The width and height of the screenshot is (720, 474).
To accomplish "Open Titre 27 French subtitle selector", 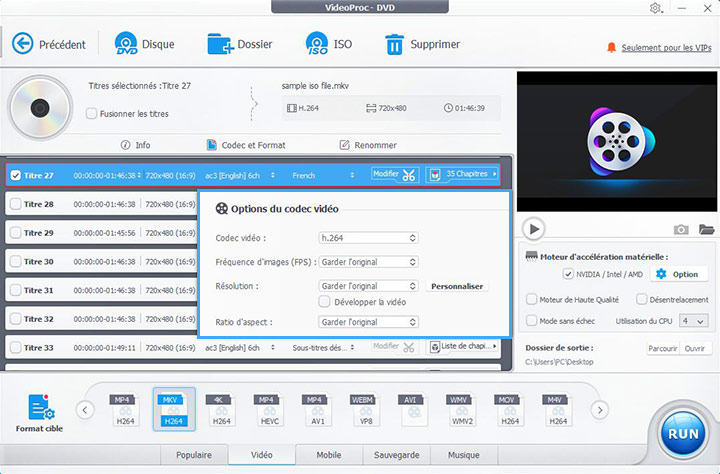I will [x=323, y=175].
